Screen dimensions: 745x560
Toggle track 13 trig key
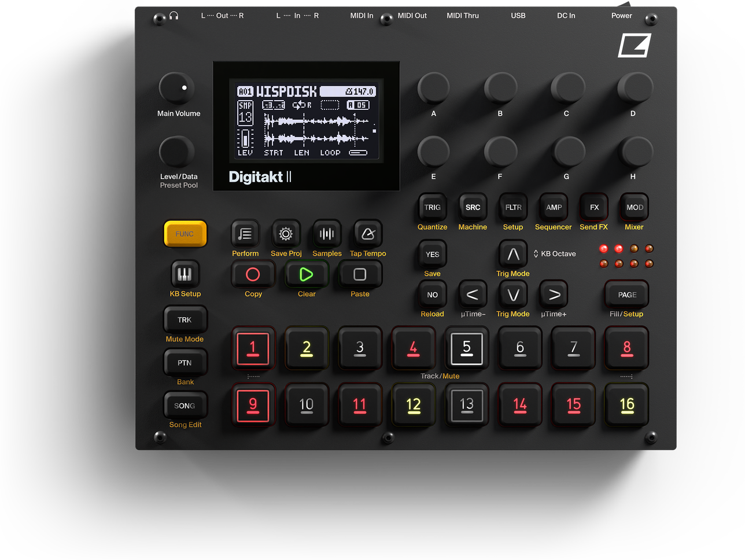pos(466,405)
